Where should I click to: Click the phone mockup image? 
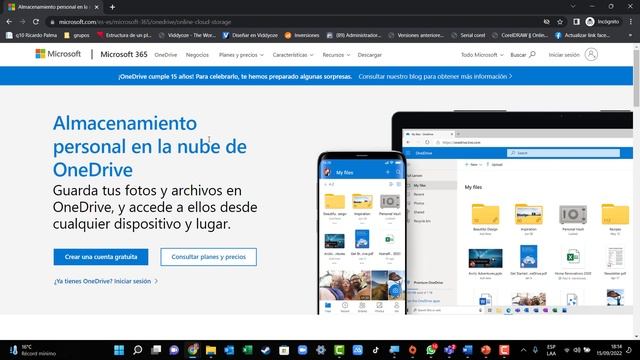click(362, 233)
